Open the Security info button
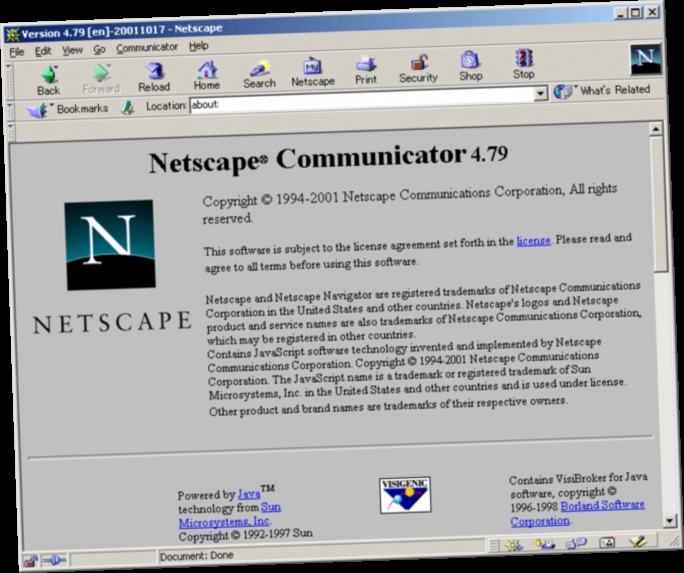Image resolution: width=684 pixels, height=573 pixels. (x=418, y=68)
